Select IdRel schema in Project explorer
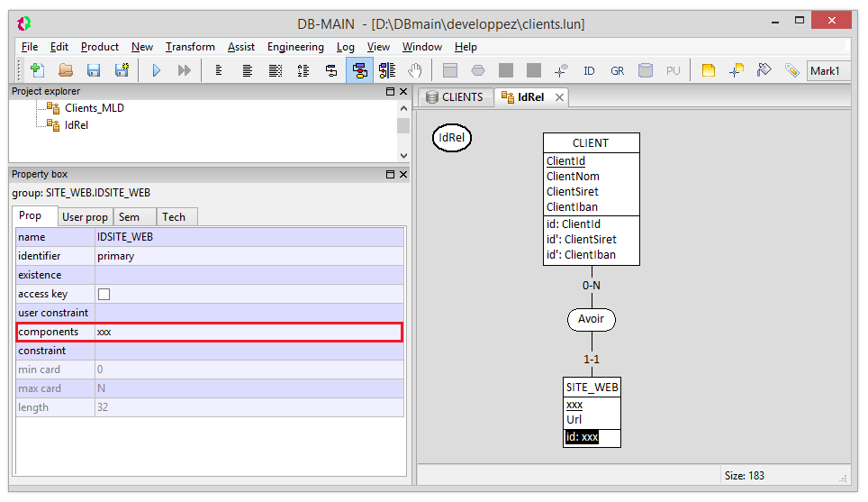 pos(77,125)
